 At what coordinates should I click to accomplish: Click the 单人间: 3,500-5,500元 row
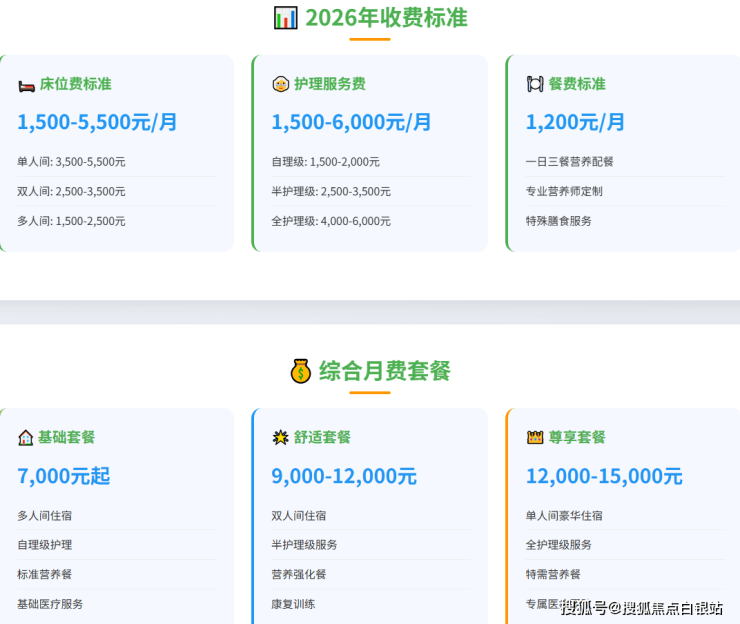click(x=71, y=161)
